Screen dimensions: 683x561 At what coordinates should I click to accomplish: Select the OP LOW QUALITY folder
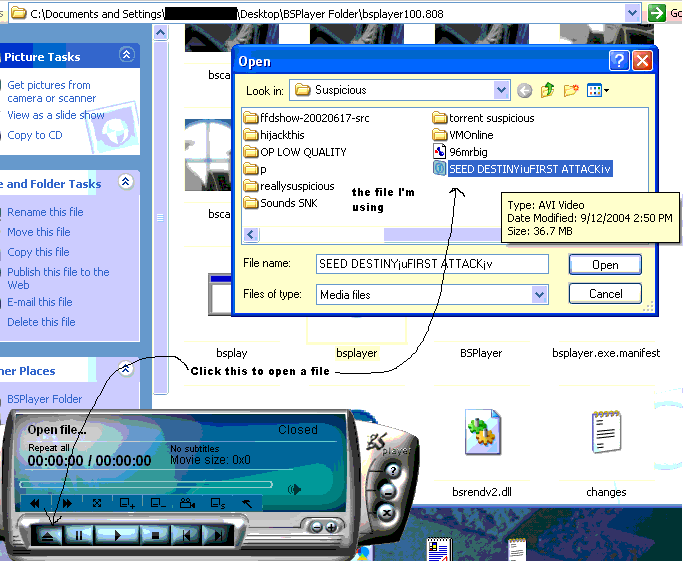point(295,152)
